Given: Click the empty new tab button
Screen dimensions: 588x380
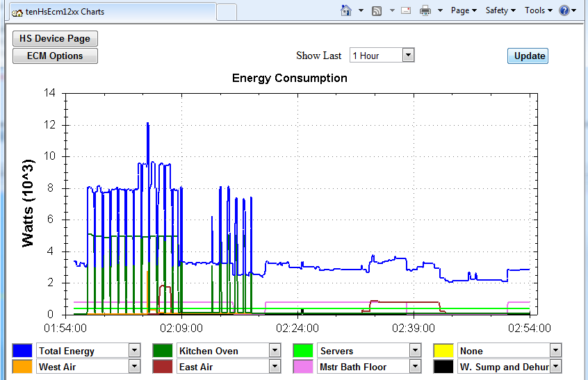Looking at the screenshot, I should pyautogui.click(x=227, y=12).
